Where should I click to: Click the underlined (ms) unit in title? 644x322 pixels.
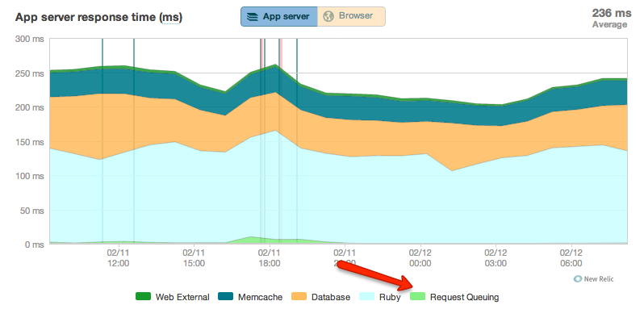coord(171,18)
